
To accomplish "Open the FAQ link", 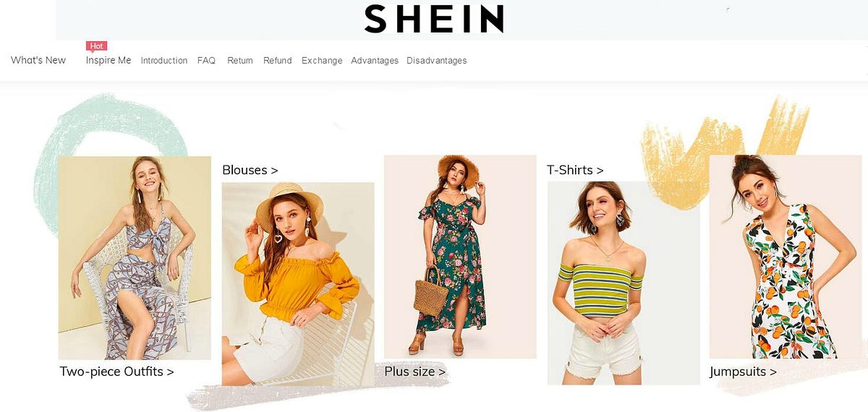I will point(206,61).
